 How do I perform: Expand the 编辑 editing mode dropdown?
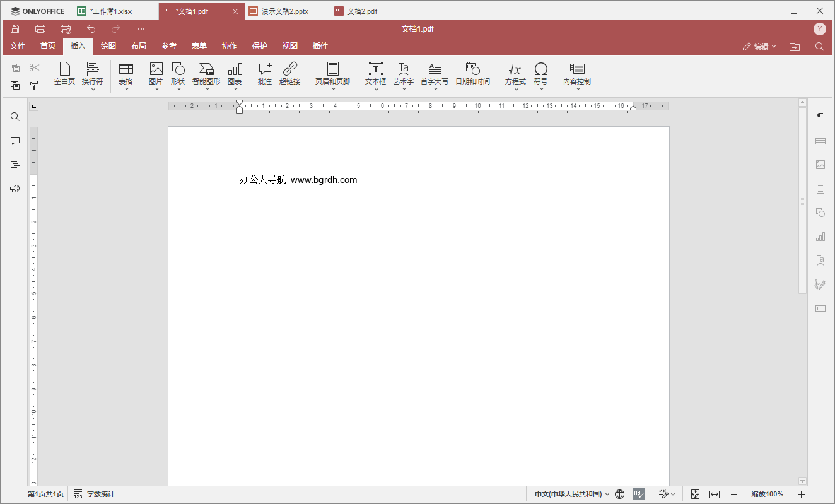760,47
